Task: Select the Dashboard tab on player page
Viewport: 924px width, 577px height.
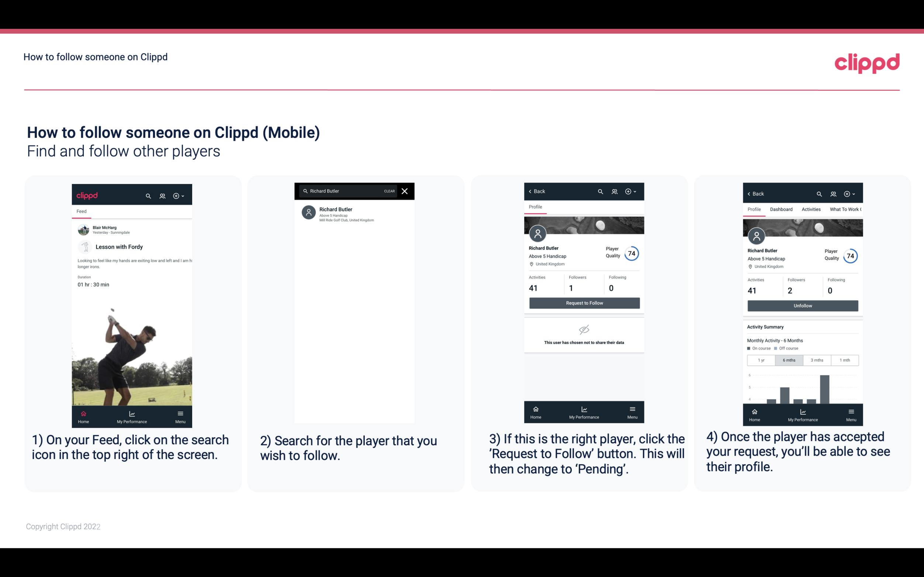Action: click(781, 209)
